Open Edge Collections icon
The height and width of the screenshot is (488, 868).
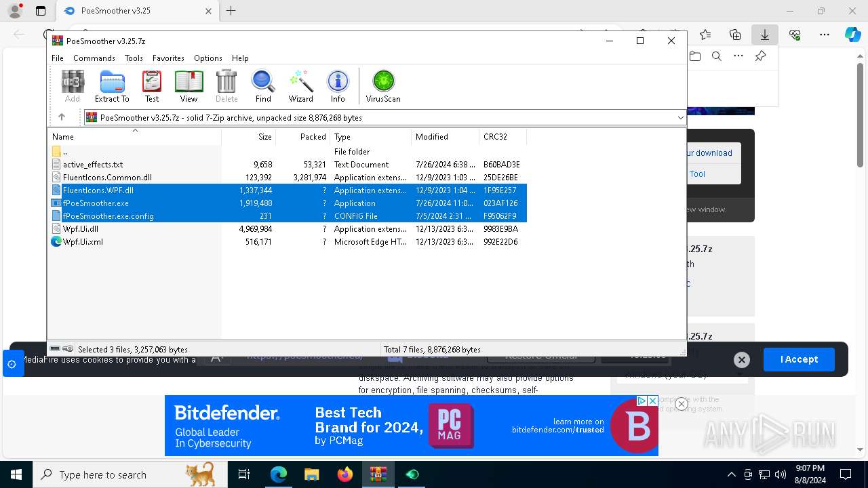(x=735, y=35)
